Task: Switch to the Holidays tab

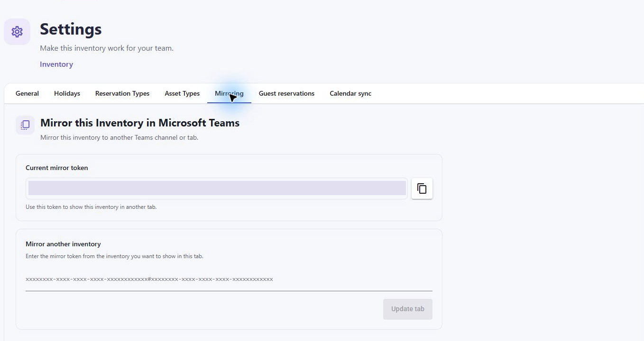Action: (x=67, y=93)
